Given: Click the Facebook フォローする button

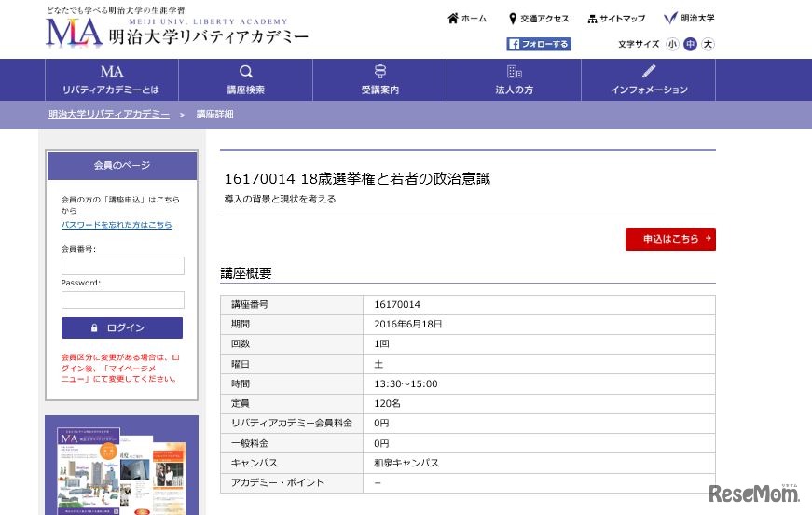Looking at the screenshot, I should click(x=539, y=44).
